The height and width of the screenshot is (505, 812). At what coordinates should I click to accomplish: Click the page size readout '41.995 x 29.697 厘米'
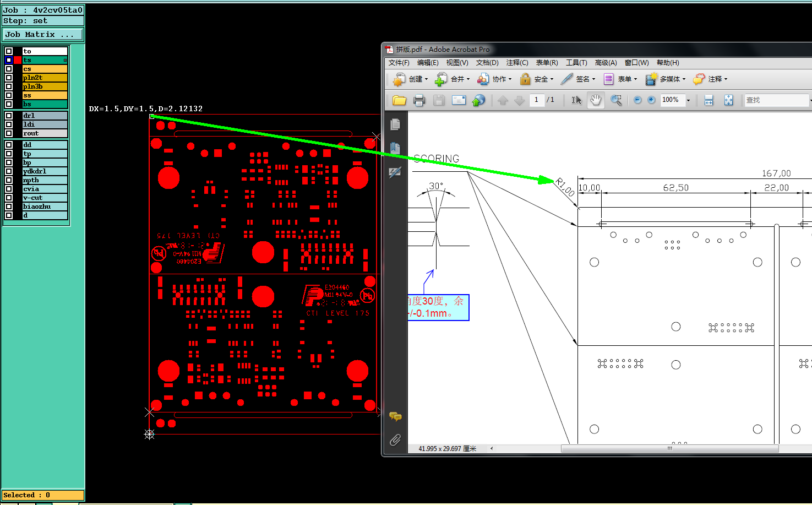pos(447,449)
